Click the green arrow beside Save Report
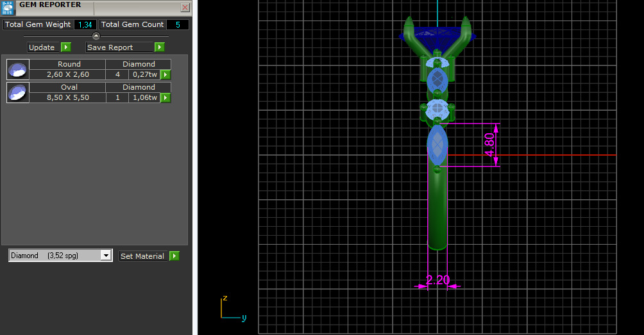 [160, 47]
